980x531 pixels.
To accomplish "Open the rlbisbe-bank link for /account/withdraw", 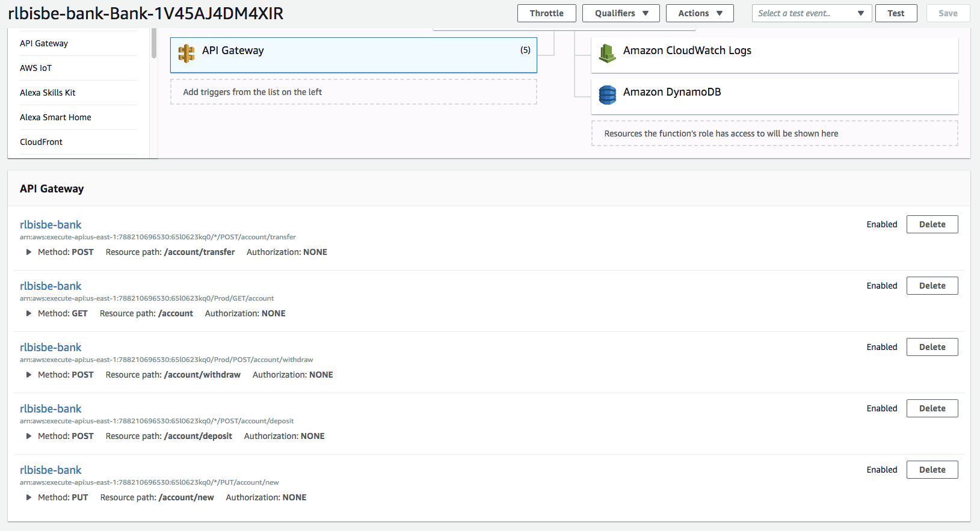I will [x=51, y=348].
